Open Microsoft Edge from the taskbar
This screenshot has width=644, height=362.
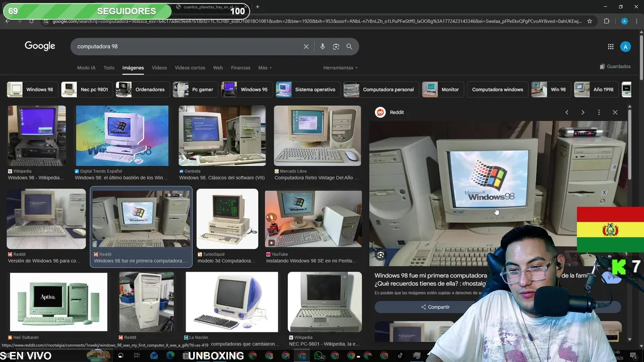click(170, 355)
